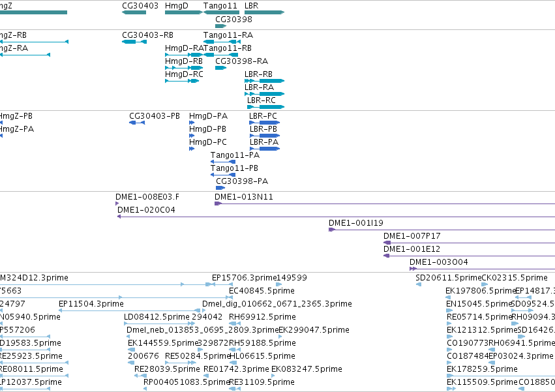Click the HmgD gene label
The height and width of the screenshot is (392, 555).
(x=177, y=6)
